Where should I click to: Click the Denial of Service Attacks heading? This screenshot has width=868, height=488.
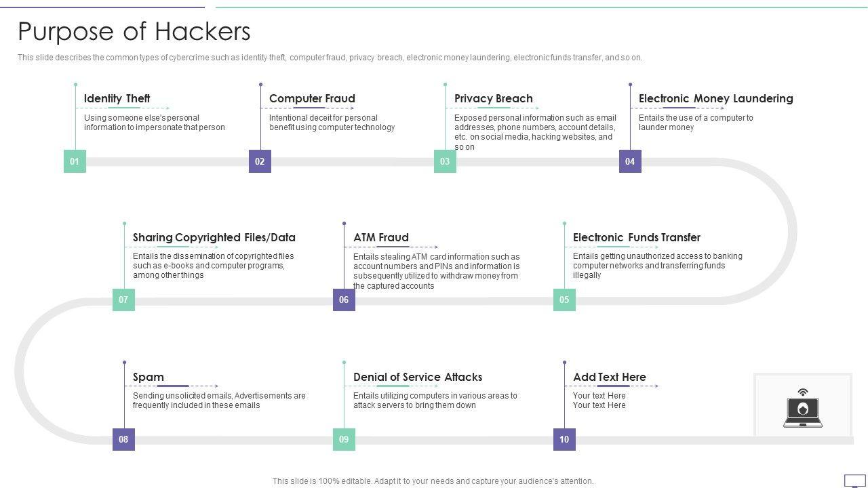[418, 377]
